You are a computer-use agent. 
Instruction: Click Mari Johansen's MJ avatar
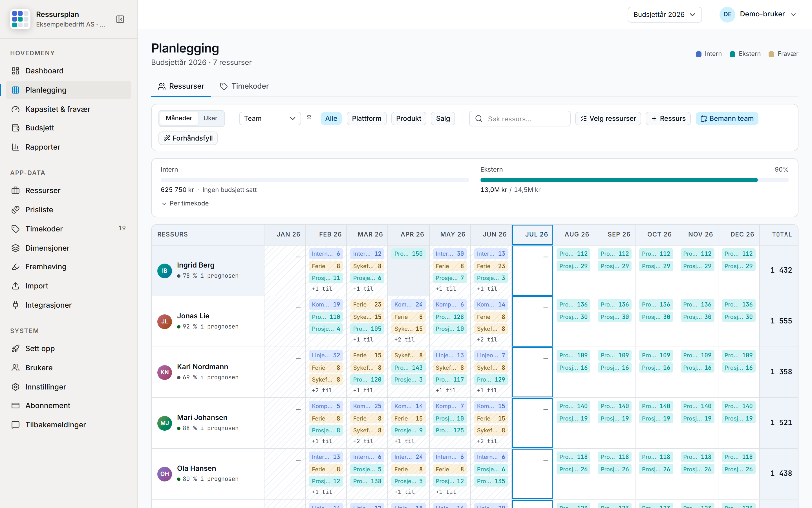(164, 423)
